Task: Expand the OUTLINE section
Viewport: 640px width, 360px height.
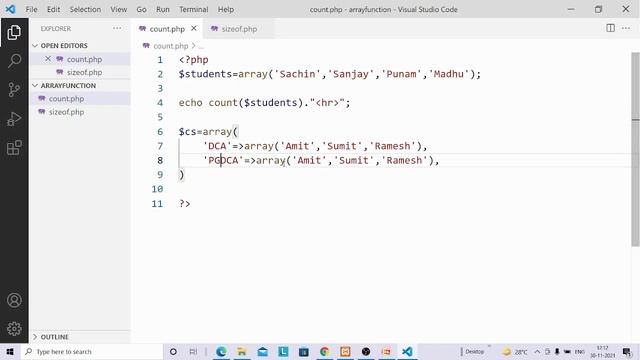Action: click(35, 337)
